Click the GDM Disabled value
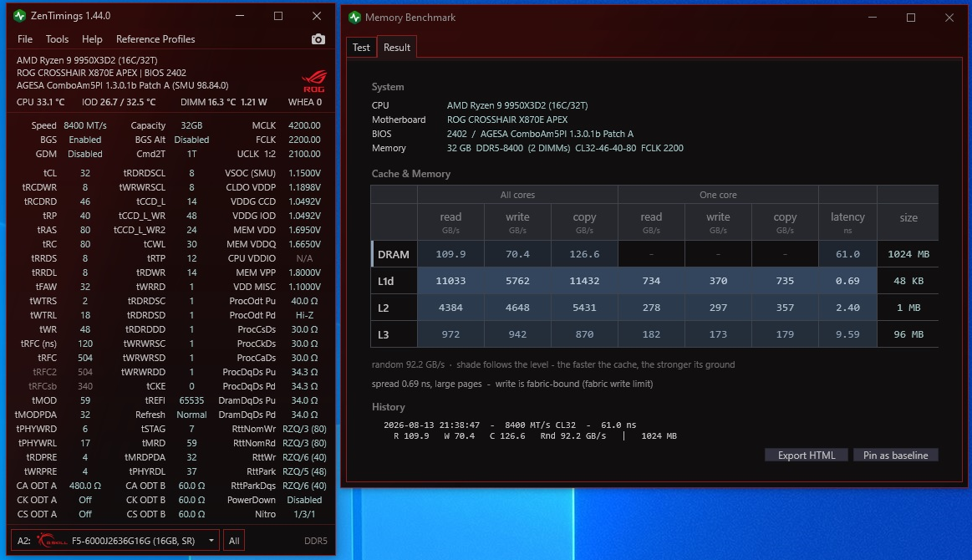The image size is (972, 560). point(85,154)
